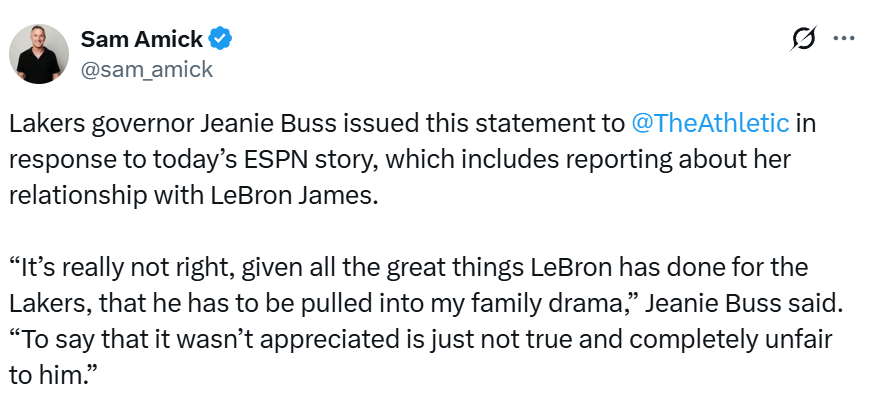
Task: Open the three-dot More options menu
Action: pyautogui.click(x=843, y=39)
